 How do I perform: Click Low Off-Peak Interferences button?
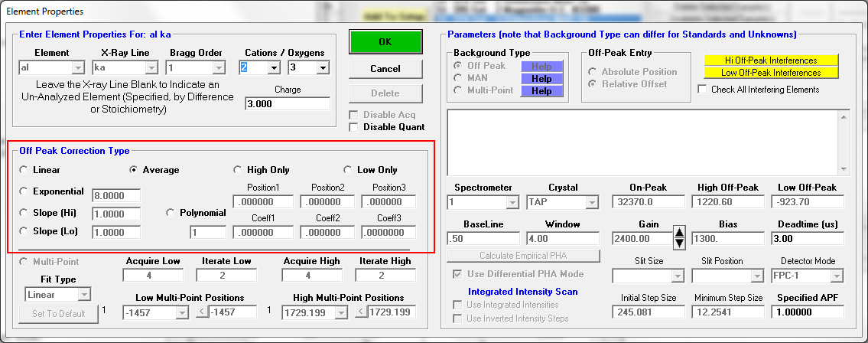(x=771, y=73)
